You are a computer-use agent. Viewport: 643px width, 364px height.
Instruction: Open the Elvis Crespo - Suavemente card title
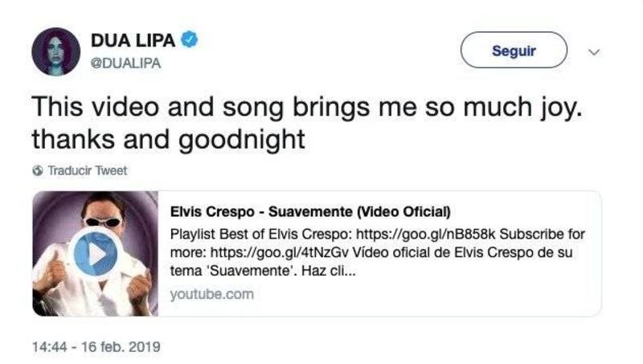[x=310, y=211]
